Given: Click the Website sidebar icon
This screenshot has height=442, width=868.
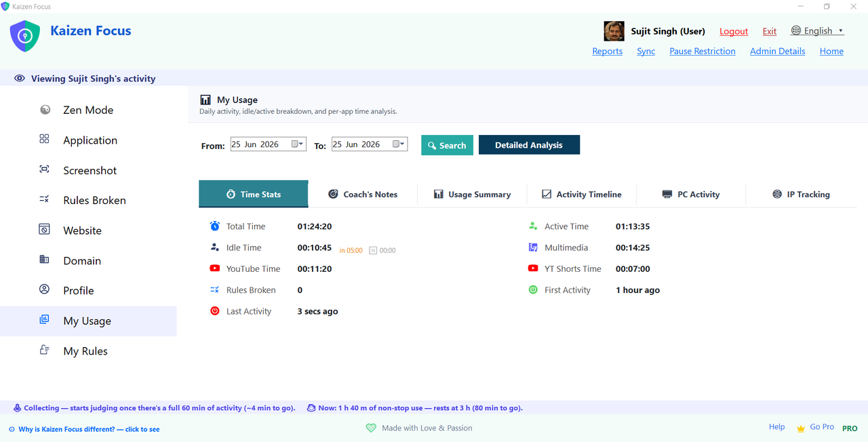Looking at the screenshot, I should 44,229.
